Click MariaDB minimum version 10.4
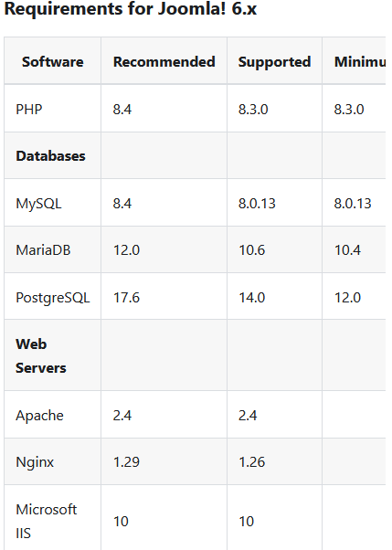Screen dimensions: 392x550 (347, 250)
